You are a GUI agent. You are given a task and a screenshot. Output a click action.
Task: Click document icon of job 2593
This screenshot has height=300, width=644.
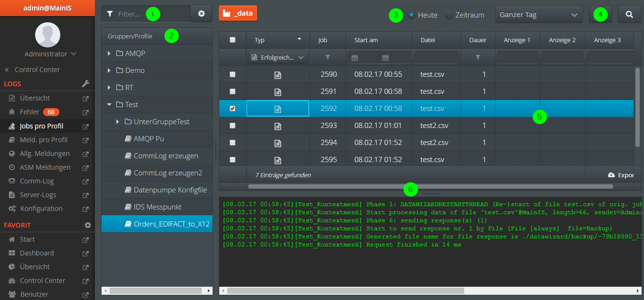[x=278, y=126]
